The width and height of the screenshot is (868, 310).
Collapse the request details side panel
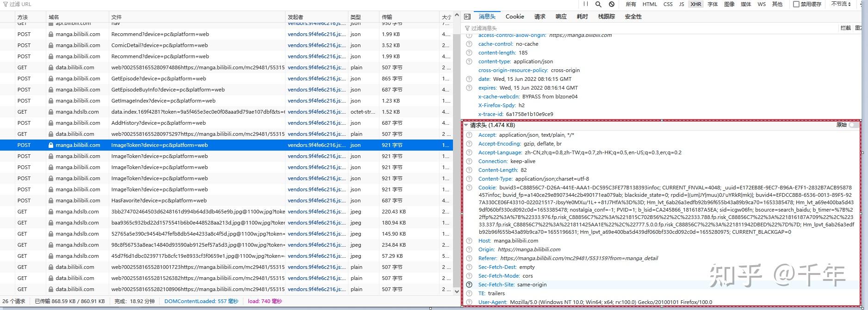tap(467, 17)
